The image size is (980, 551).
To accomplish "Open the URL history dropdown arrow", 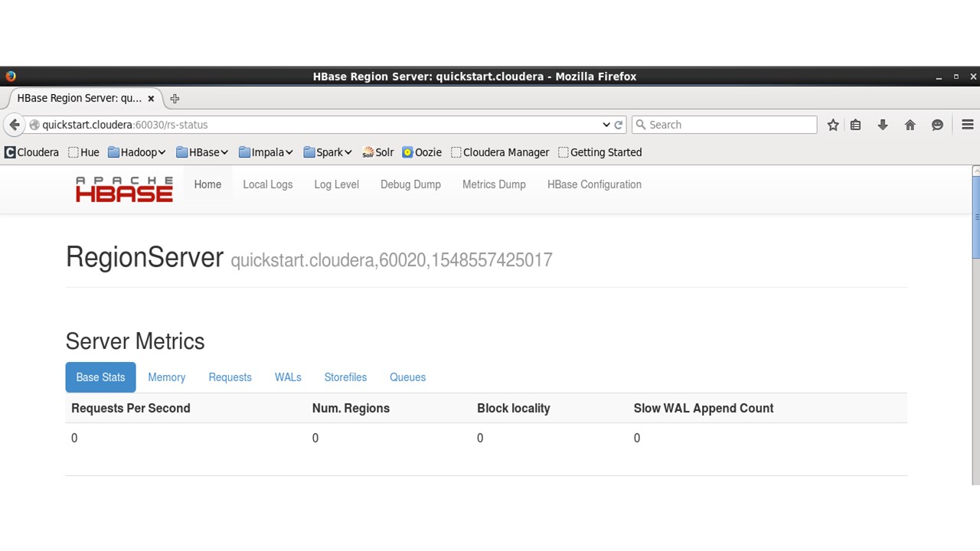I will click(606, 125).
